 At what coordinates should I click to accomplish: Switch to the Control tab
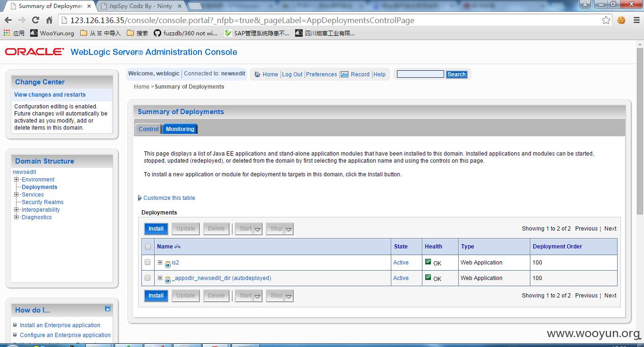point(149,129)
